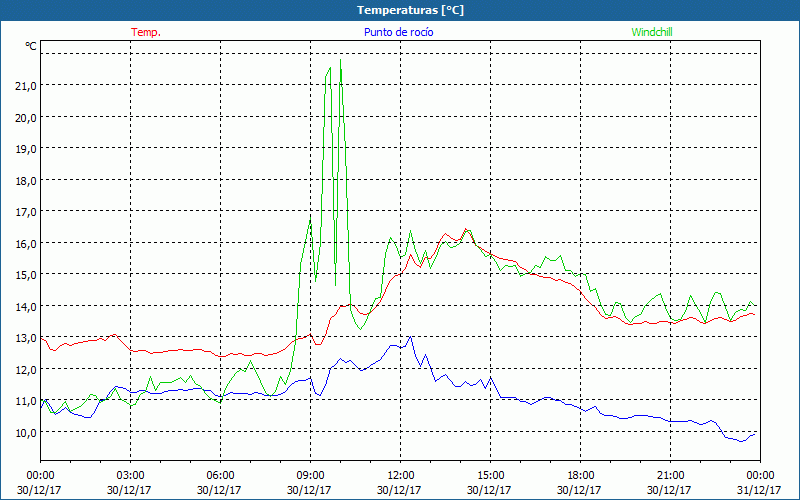Click the 20,0 y-axis value
800x500 pixels.
26,117
